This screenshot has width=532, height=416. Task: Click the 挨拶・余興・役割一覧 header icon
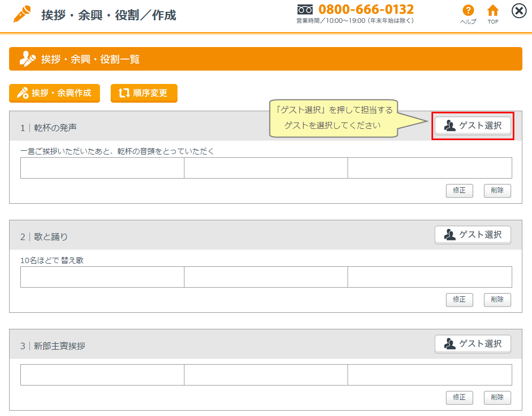(x=27, y=59)
